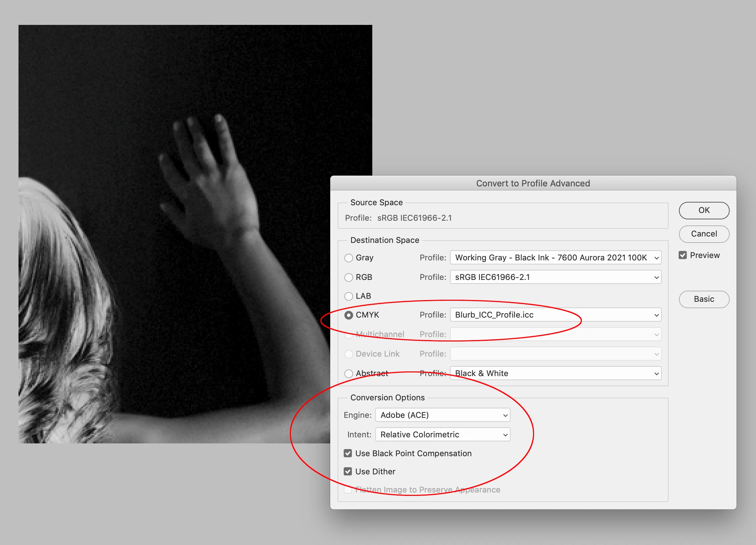This screenshot has width=756, height=545.
Task: Click the OK button
Action: pos(704,210)
